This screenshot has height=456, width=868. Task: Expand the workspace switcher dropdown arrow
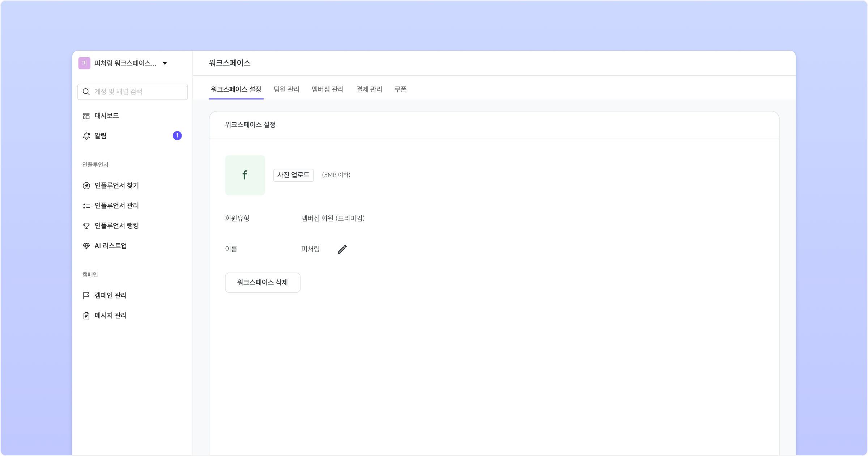pos(165,64)
